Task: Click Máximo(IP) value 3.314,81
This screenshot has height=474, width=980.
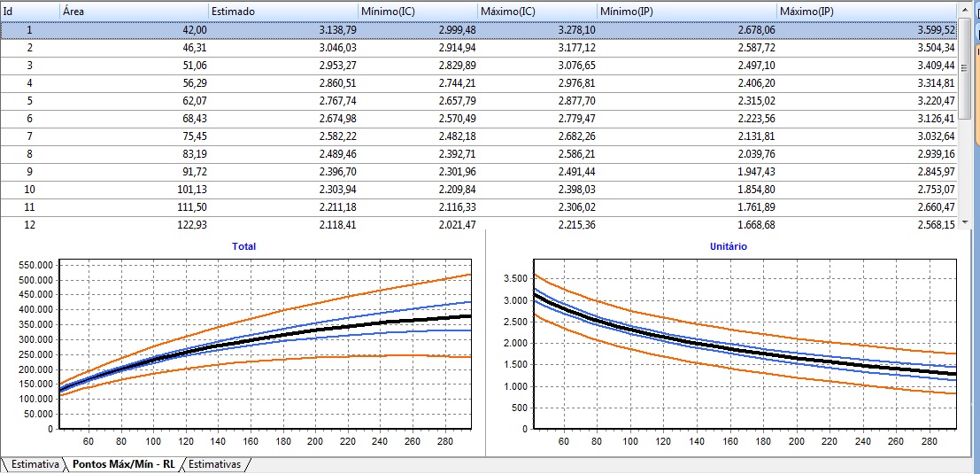Action: pyautogui.click(x=937, y=83)
